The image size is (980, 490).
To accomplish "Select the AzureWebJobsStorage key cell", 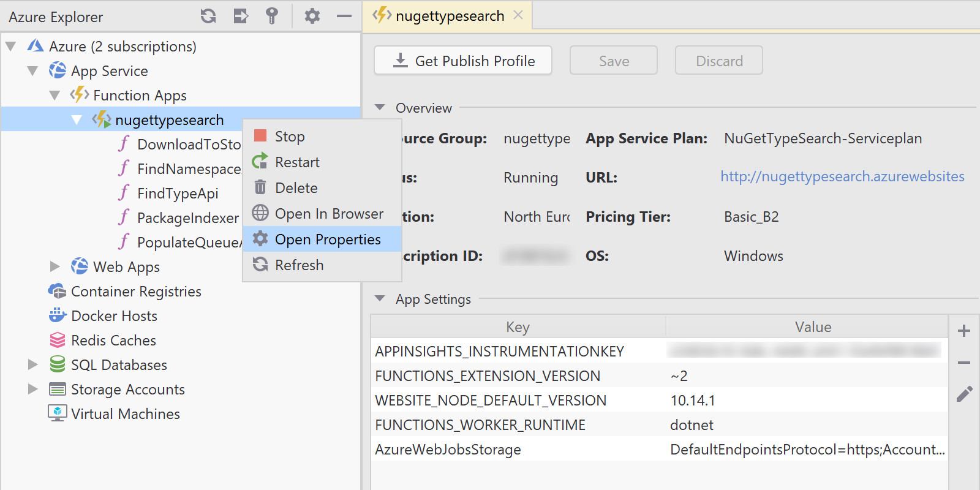I will tap(518, 449).
